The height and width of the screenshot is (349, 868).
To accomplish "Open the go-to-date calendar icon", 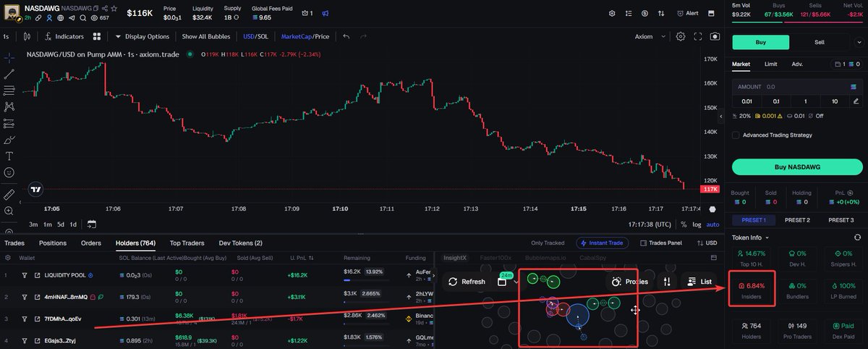I will click(93, 224).
